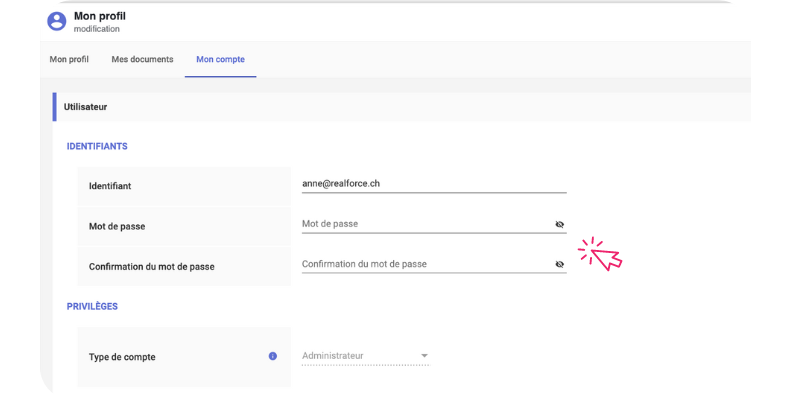Click the Identifiant row label
This screenshot has width=800, height=400.
[x=110, y=186]
